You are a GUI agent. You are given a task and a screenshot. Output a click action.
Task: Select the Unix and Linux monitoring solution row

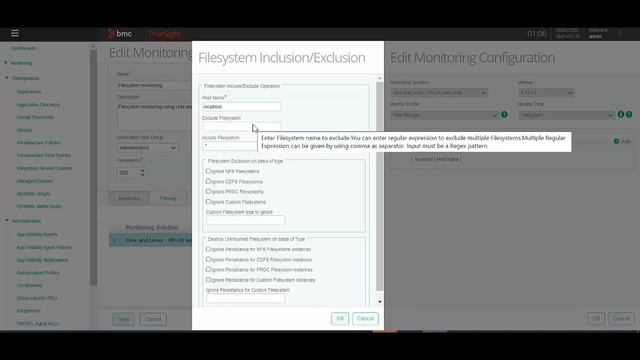[151, 240]
